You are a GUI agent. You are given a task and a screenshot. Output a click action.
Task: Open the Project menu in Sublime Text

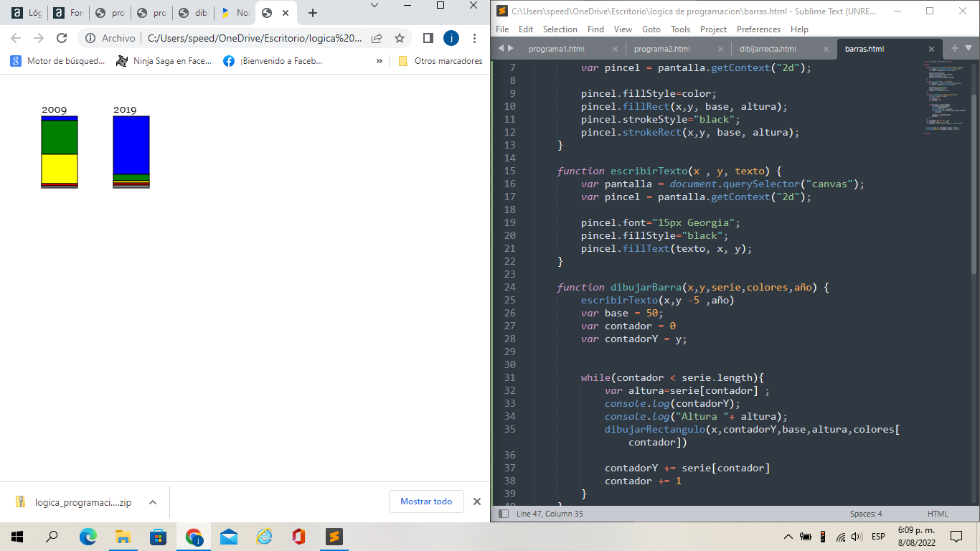click(713, 29)
